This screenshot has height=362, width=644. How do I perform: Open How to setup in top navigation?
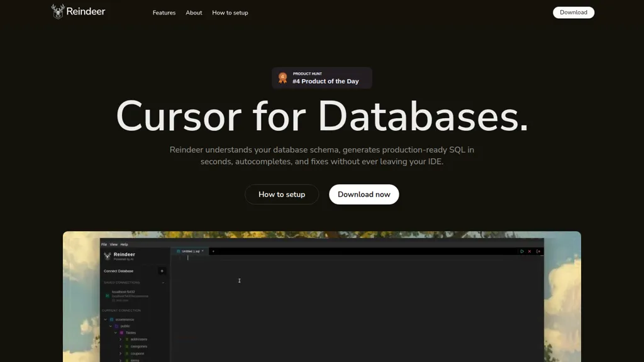coord(230,13)
